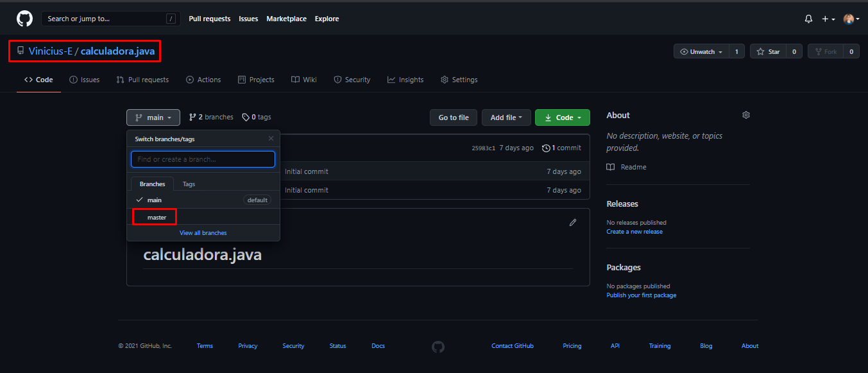Open commit hash 25983c1
This screenshot has height=373, width=868.
(484, 148)
